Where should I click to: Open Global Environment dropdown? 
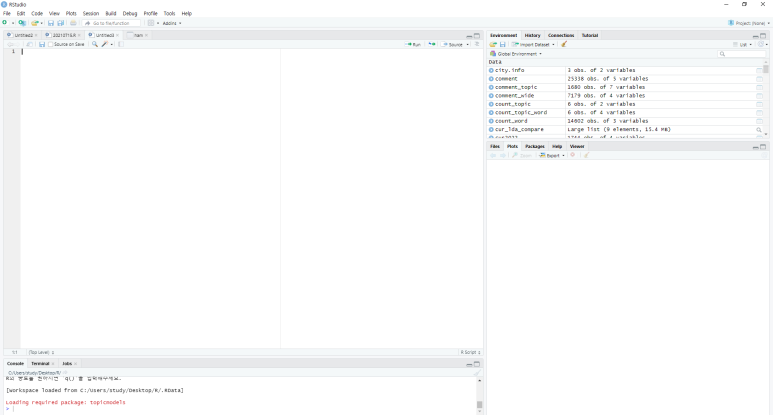(x=516, y=54)
